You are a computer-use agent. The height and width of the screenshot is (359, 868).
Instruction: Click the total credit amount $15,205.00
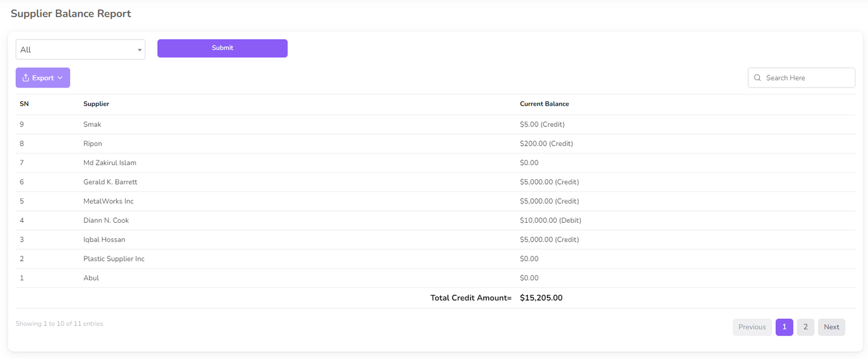541,298
